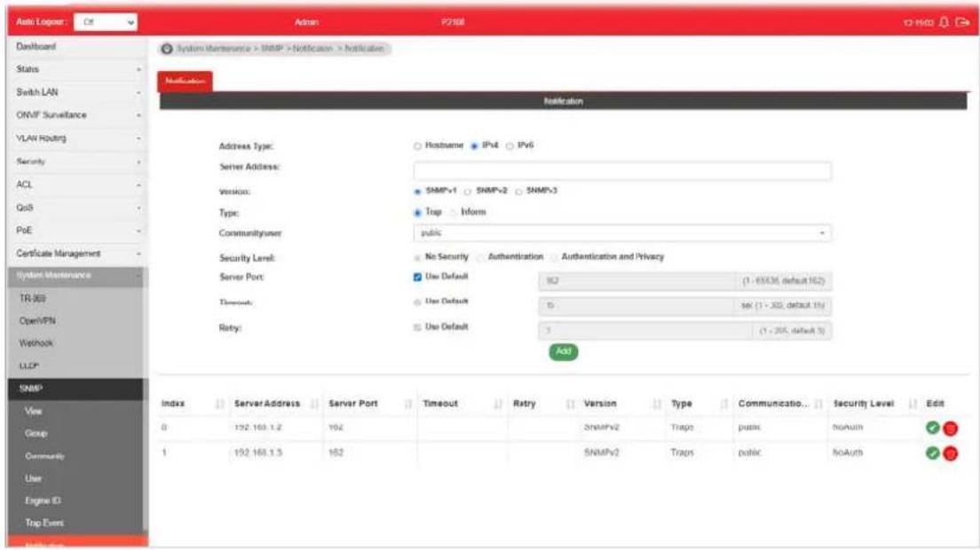Click green edit icon for 192.168.1.3 row
Viewport: 980px width, 550px height.
tap(932, 452)
